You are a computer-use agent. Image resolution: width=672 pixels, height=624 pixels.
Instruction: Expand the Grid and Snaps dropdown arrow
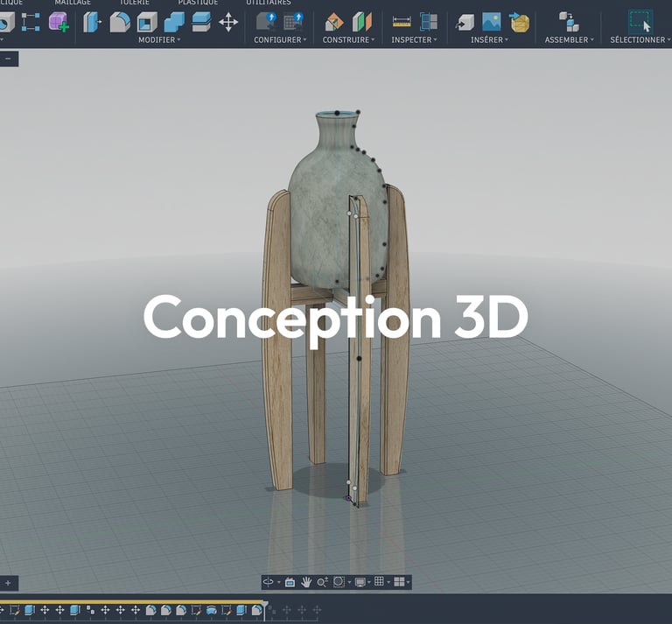click(x=388, y=582)
